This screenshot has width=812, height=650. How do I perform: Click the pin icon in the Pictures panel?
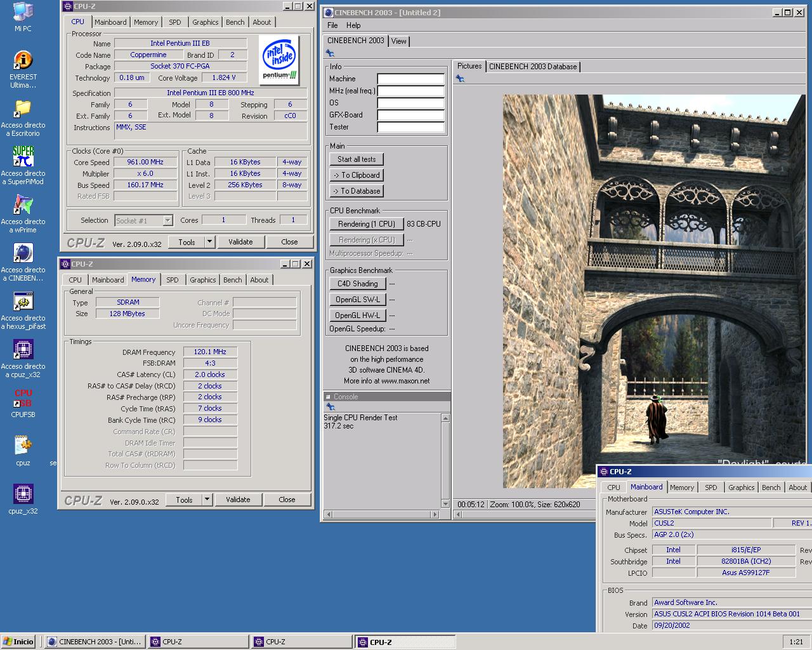pos(460,79)
